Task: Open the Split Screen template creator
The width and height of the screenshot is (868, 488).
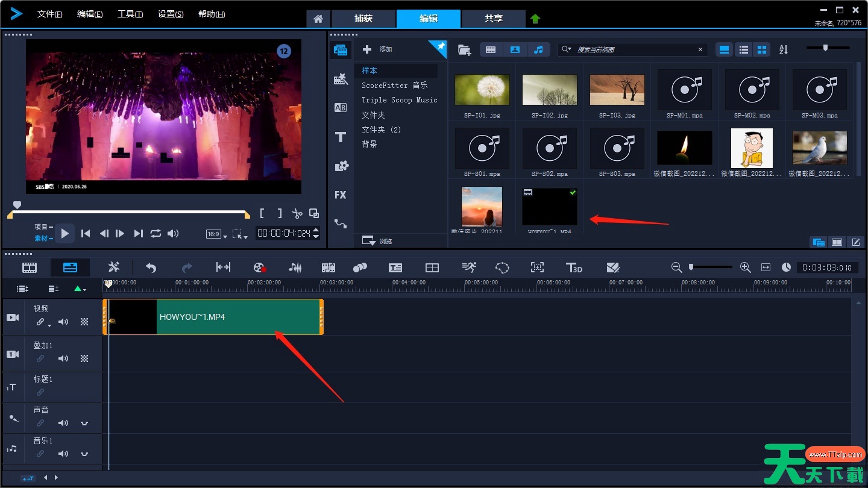Action: 432,267
